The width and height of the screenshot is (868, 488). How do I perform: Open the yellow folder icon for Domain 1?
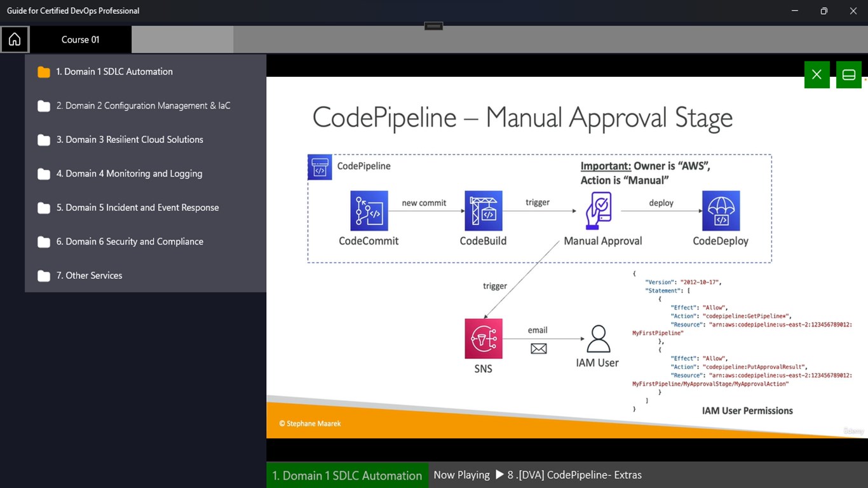point(44,72)
